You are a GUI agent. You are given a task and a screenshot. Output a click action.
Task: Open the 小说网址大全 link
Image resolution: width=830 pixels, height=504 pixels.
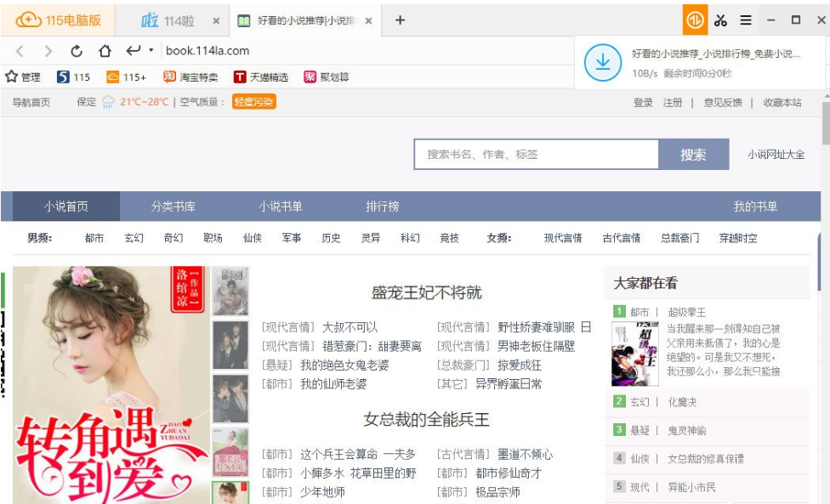[776, 155]
